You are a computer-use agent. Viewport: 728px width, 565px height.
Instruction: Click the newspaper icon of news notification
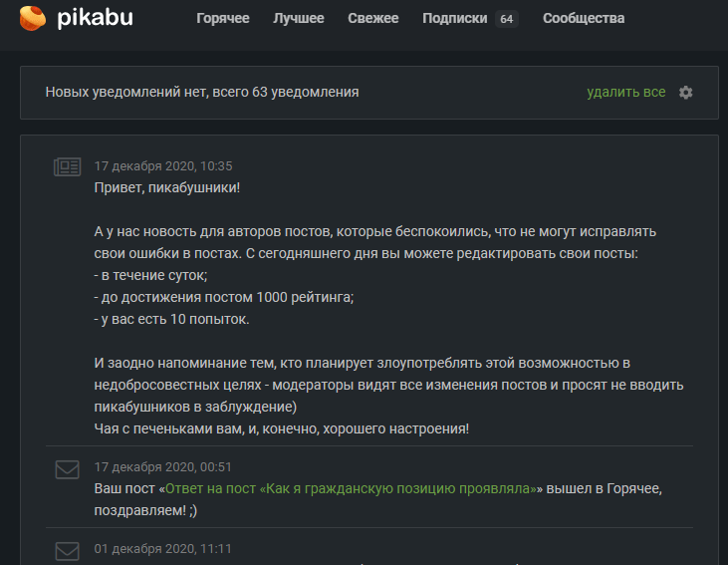point(68,167)
